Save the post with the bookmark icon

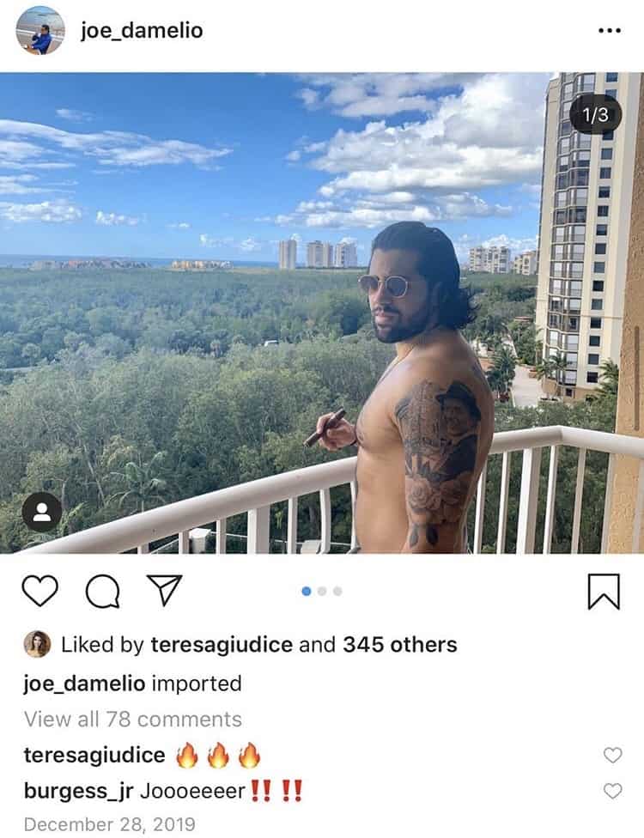click(604, 591)
